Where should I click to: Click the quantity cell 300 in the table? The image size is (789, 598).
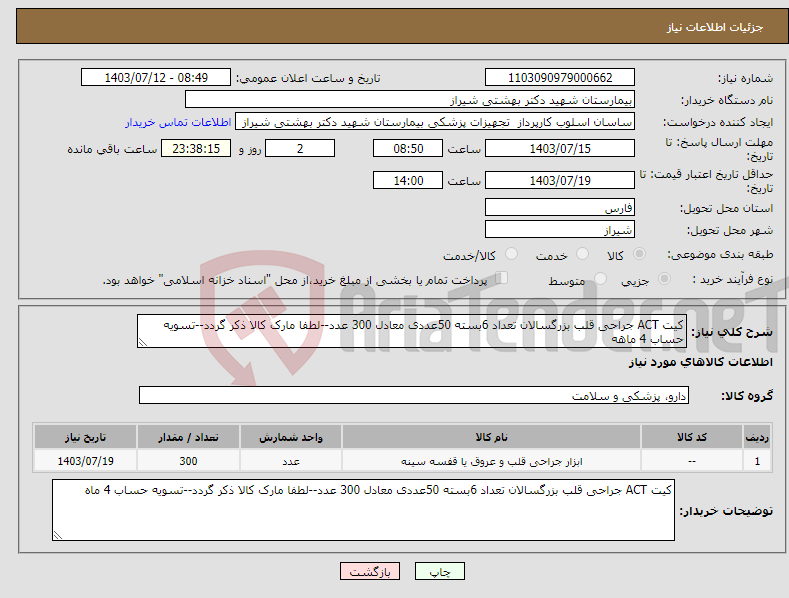[x=188, y=461]
